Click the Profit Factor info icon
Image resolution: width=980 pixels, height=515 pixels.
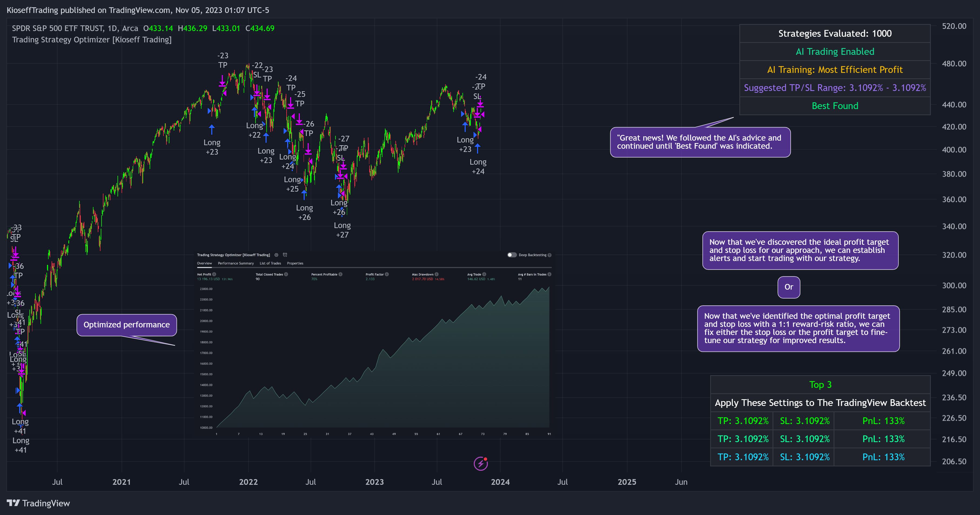click(387, 274)
